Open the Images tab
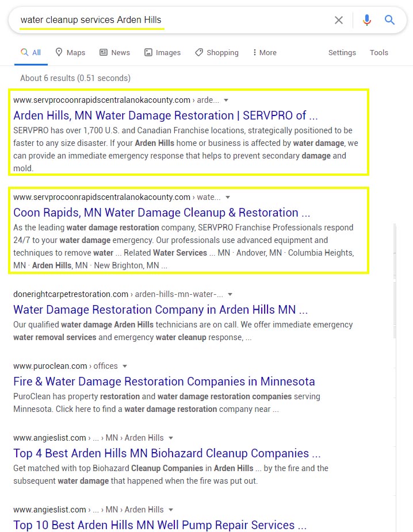The width and height of the screenshot is (413, 532). pyautogui.click(x=162, y=53)
